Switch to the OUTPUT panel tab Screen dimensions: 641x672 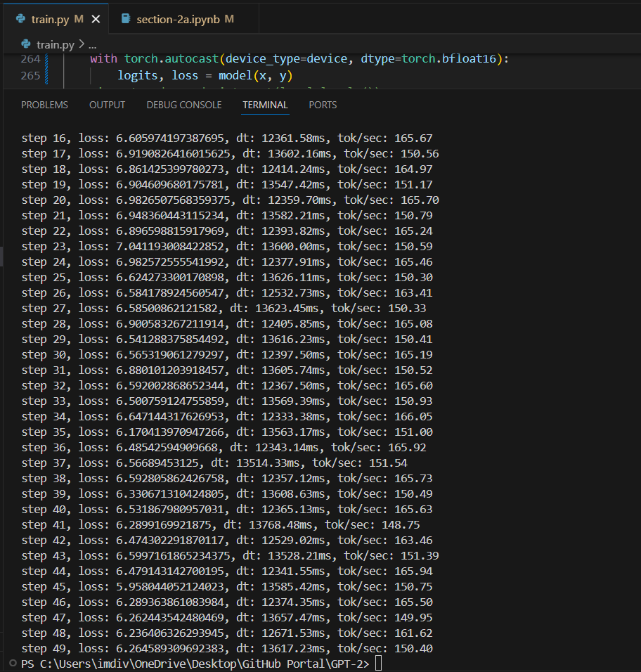click(107, 105)
